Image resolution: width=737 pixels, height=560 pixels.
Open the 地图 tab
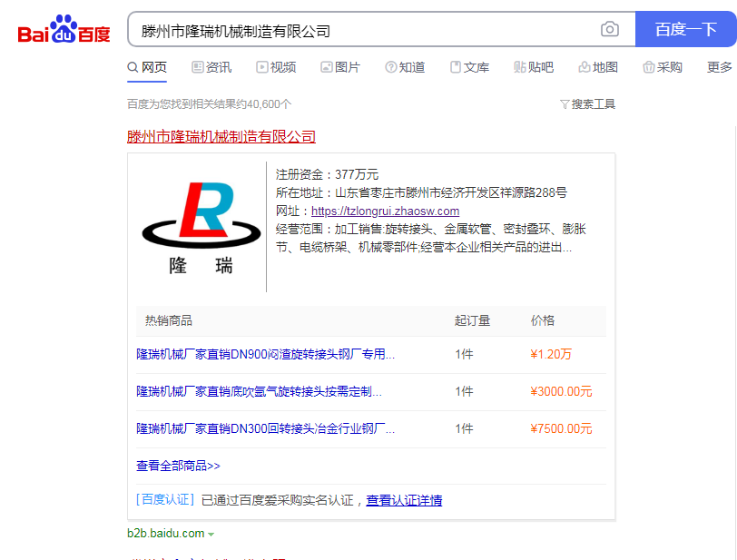598,67
